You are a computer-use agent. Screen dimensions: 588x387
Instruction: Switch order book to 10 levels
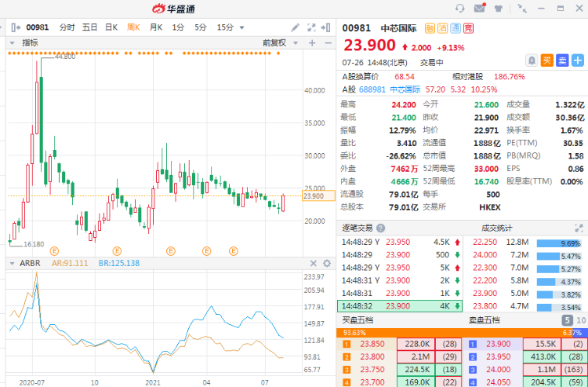(x=580, y=320)
